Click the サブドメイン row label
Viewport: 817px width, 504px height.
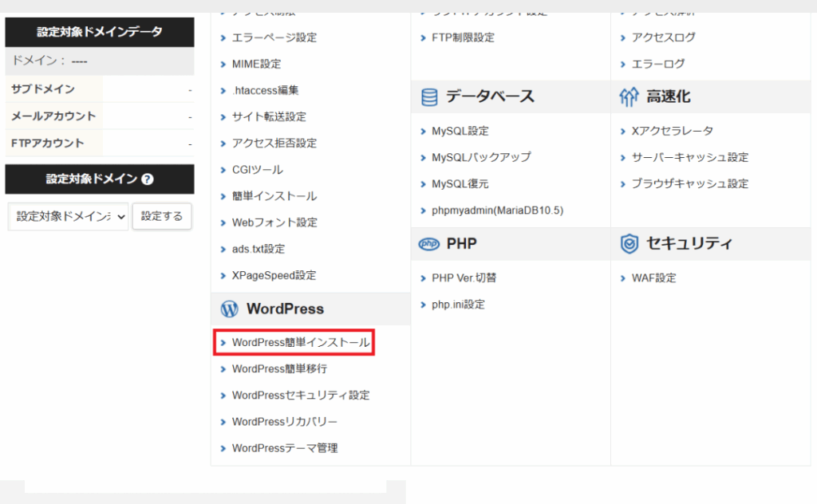click(43, 89)
